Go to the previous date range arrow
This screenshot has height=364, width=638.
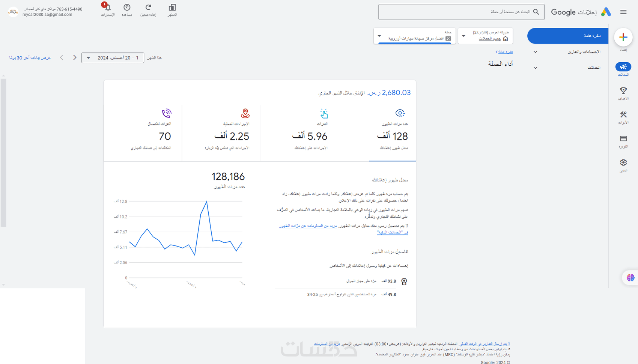click(62, 58)
